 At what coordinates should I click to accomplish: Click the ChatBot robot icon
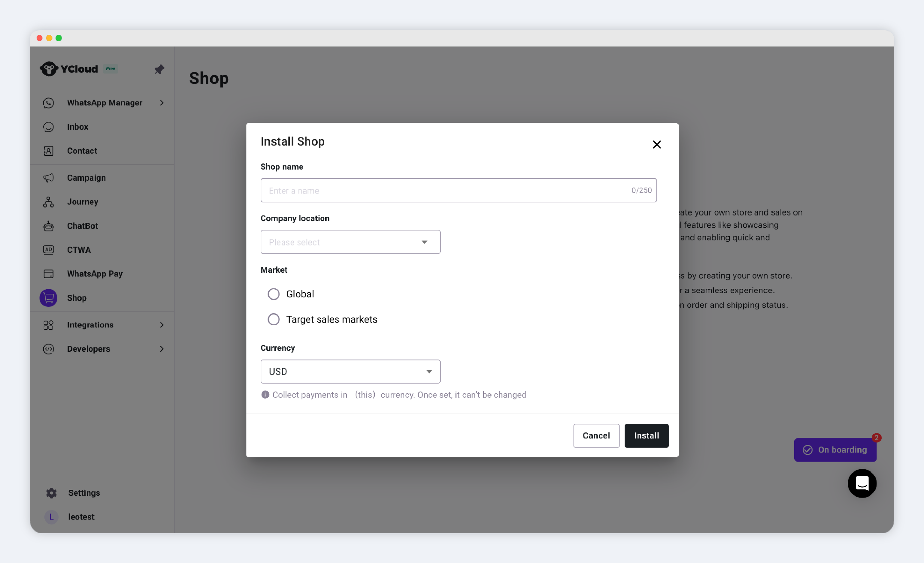pos(48,226)
